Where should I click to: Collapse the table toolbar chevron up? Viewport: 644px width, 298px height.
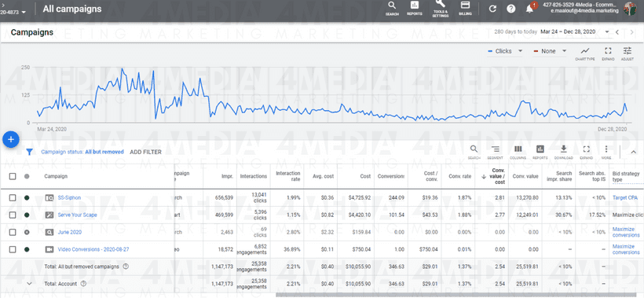click(x=633, y=152)
